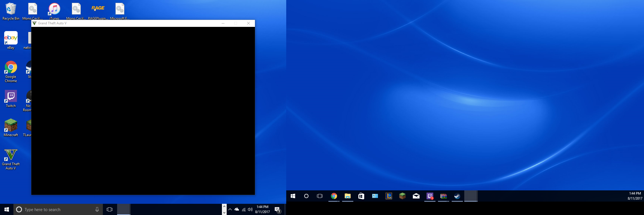
Task: Open File Explorer from the taskbar
Action: (347, 196)
